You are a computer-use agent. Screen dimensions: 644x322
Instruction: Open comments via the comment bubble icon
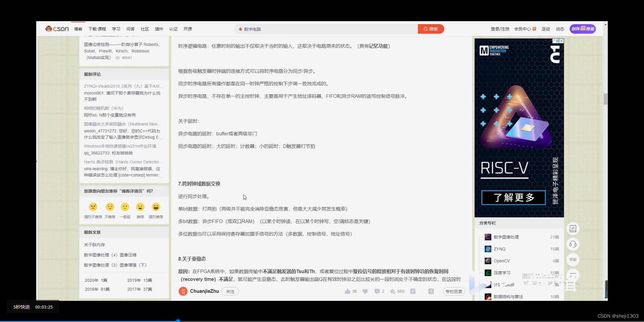point(377,291)
